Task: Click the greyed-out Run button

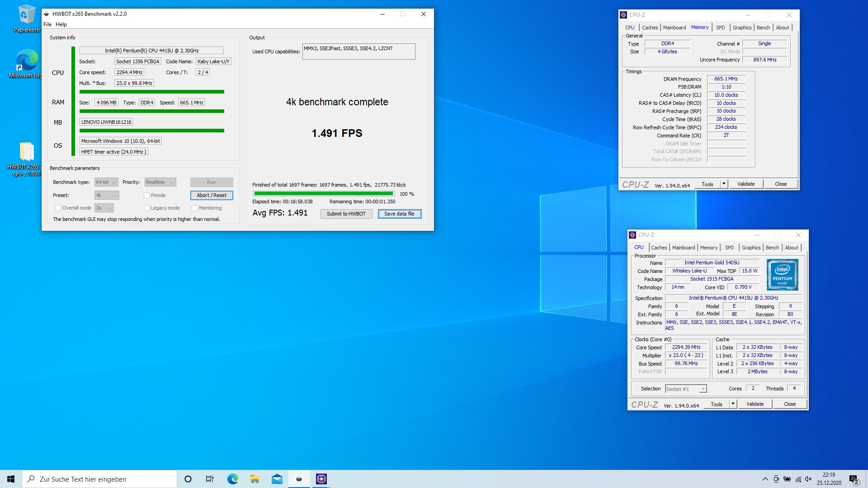Action: (212, 182)
